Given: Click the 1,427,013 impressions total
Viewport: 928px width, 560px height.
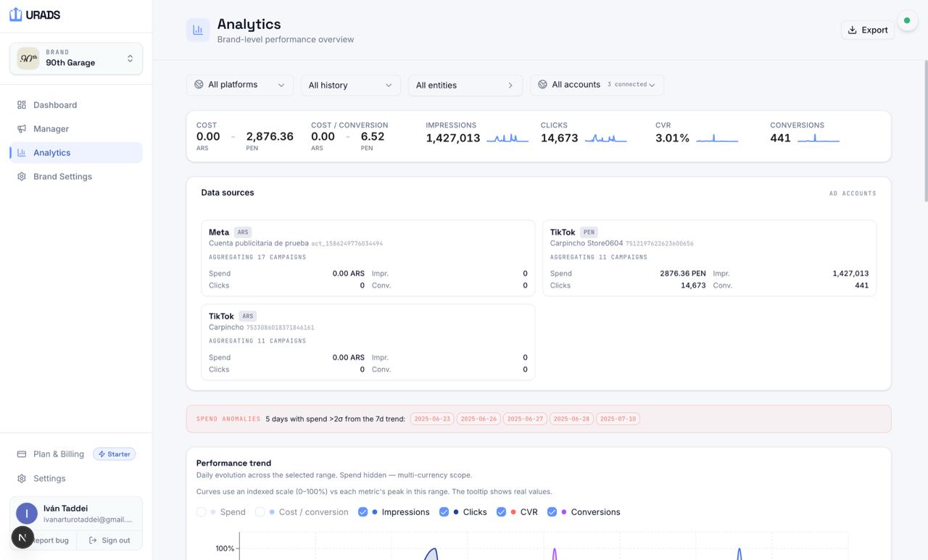Looking at the screenshot, I should point(453,138).
